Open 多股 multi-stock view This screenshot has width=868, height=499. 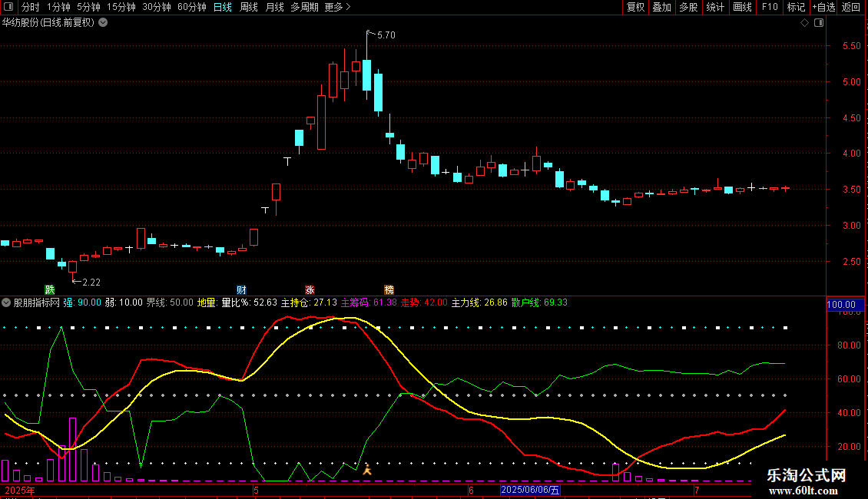pos(688,7)
